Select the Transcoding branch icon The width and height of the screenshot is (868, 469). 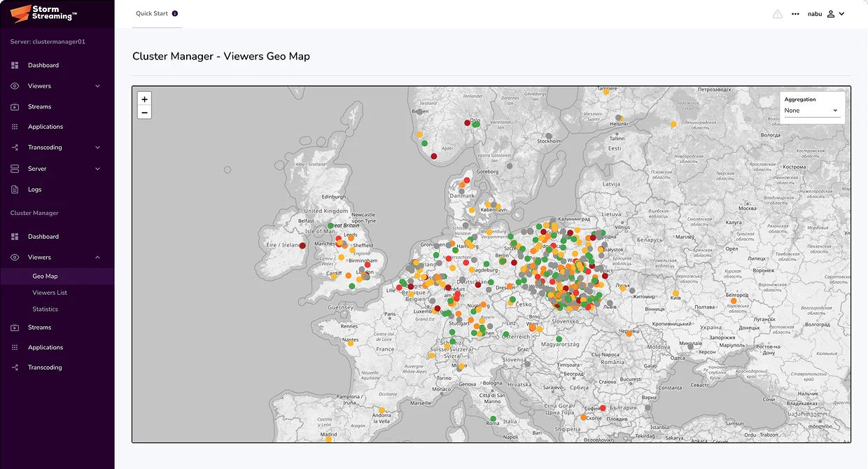pos(15,147)
